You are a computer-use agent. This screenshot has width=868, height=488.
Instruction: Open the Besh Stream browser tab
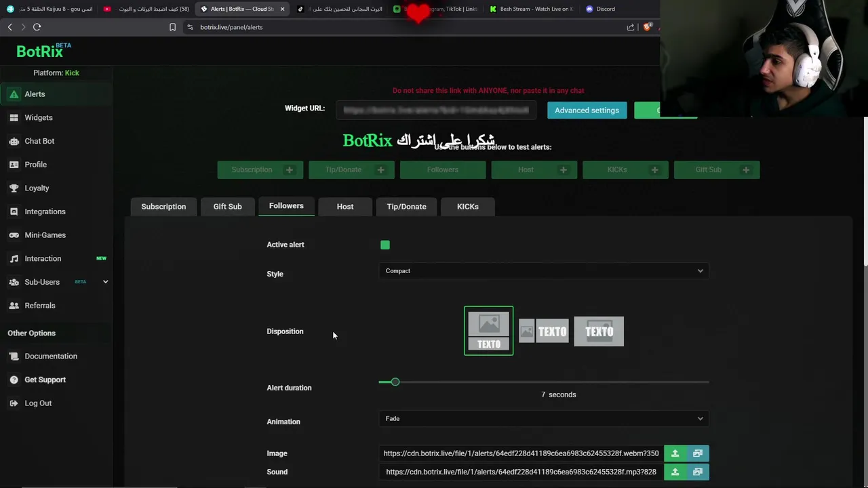531,9
